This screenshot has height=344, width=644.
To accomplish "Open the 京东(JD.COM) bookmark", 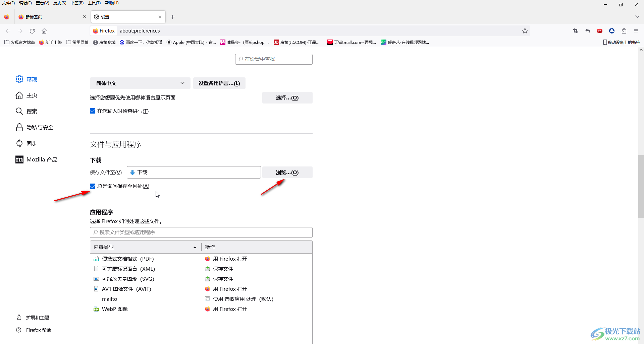I will (297, 42).
